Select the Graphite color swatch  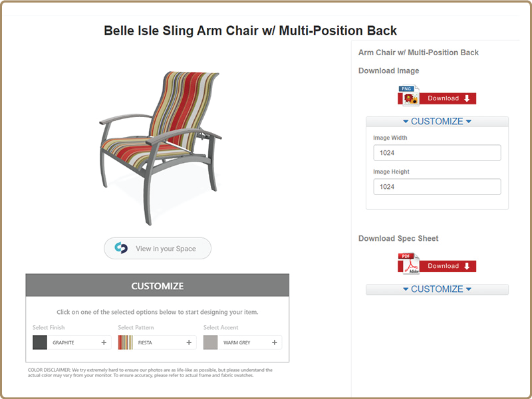(x=40, y=342)
